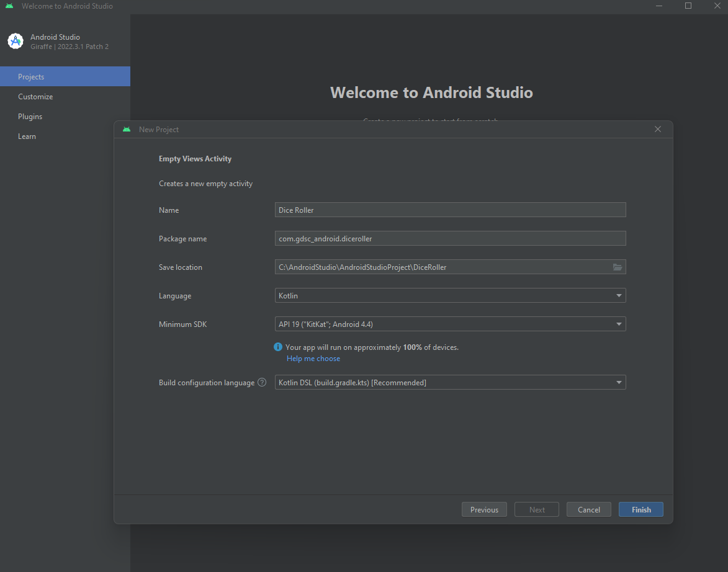This screenshot has height=572, width=728.
Task: Click the Empty Views Activity heading
Action: [195, 159]
